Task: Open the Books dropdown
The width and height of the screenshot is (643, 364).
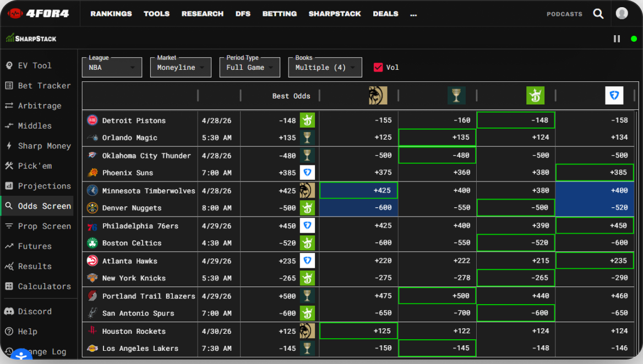Action: (x=325, y=68)
